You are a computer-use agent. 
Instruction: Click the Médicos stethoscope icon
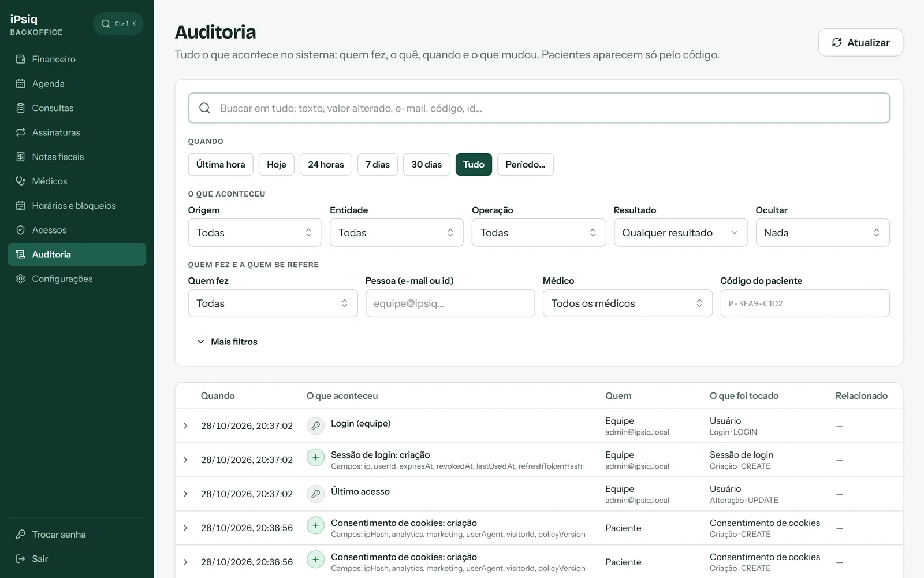coord(21,181)
